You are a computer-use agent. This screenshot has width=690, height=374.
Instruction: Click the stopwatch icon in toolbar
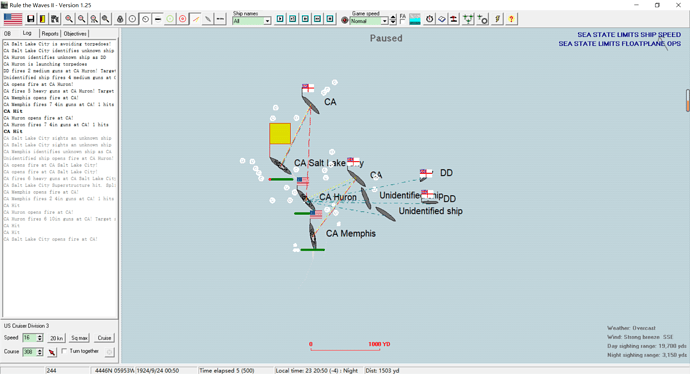(x=429, y=19)
